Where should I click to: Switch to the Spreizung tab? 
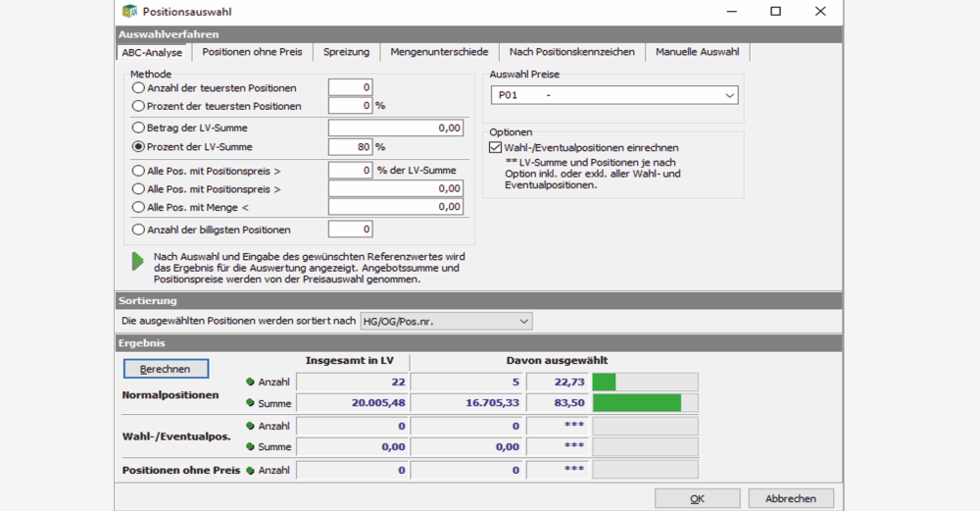[x=346, y=52]
